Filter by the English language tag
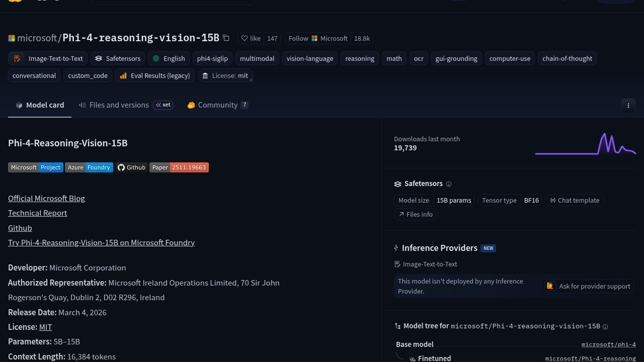644x362 pixels. [169, 59]
